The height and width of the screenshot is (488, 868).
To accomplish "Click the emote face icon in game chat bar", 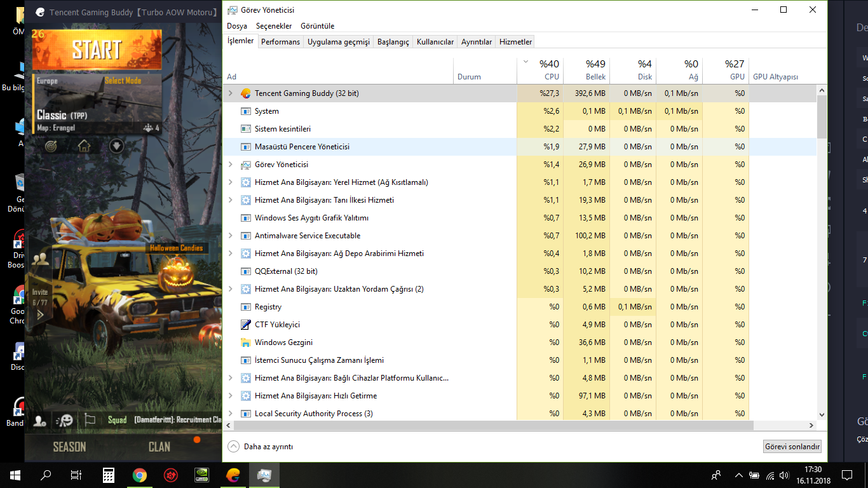I will point(64,420).
